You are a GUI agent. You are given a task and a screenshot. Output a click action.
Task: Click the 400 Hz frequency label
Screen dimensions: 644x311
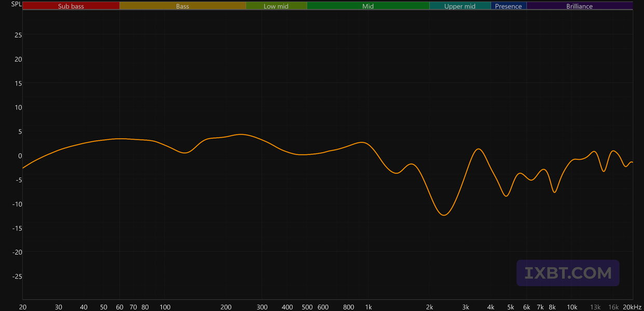tap(287, 307)
